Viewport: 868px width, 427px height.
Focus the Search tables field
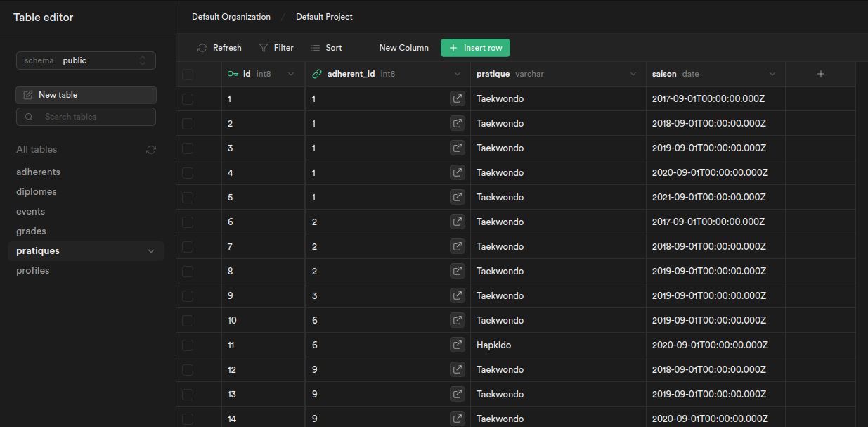coord(86,117)
